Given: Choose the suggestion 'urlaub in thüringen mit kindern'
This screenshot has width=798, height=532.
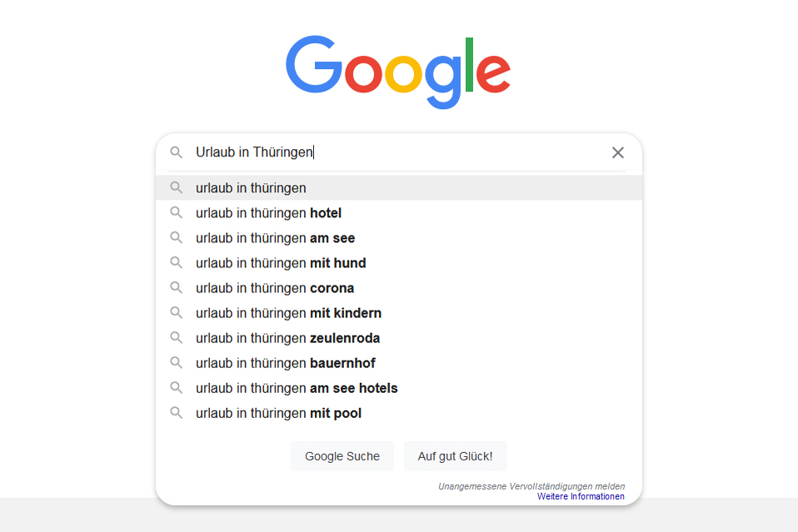Looking at the screenshot, I should point(288,313).
